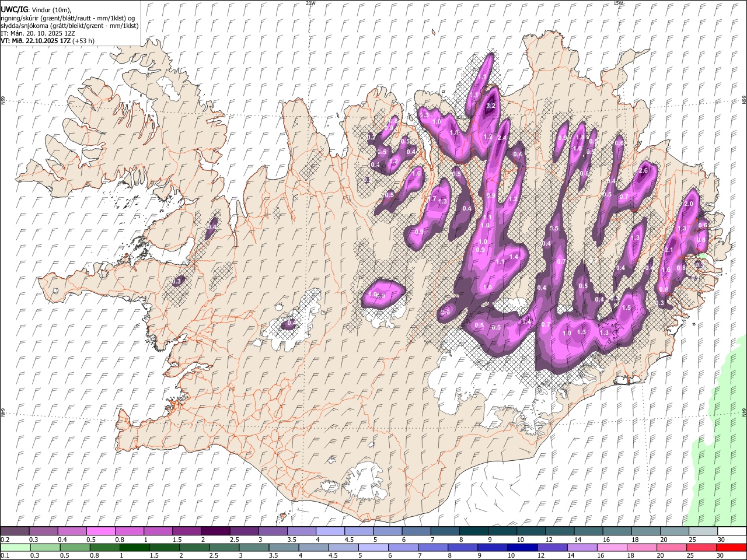The width and height of the screenshot is (747, 560).
Task: Click the 2.1 precipitation value label
Action: (669, 250)
